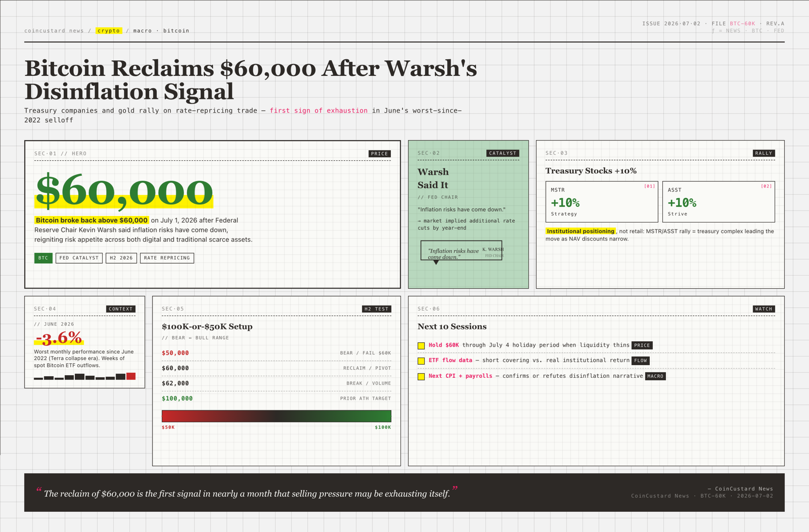Image resolution: width=809 pixels, height=532 pixels.
Task: Click the H2 TEST badge
Action: pyautogui.click(x=377, y=309)
